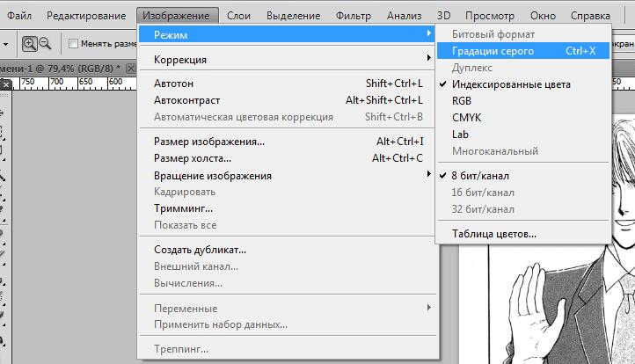Viewport: 635px width, 364px height.
Task: Choose the checked 'Индексированные цвета' mode
Action: pyautogui.click(x=510, y=84)
